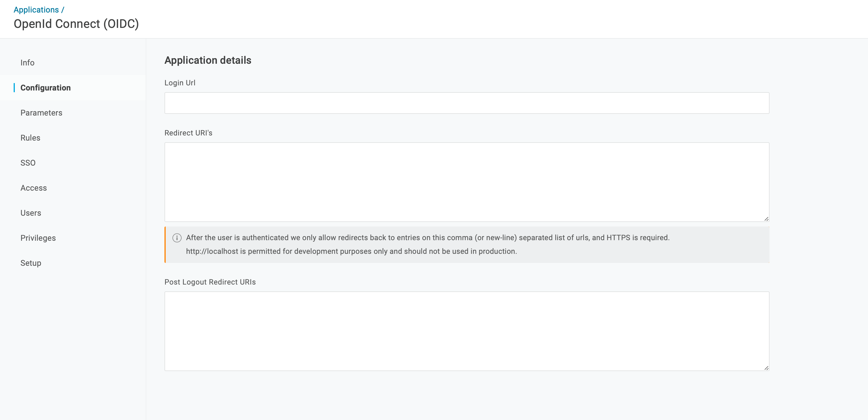This screenshot has height=420, width=868.
Task: Click inside the Login Url field
Action: click(x=467, y=103)
